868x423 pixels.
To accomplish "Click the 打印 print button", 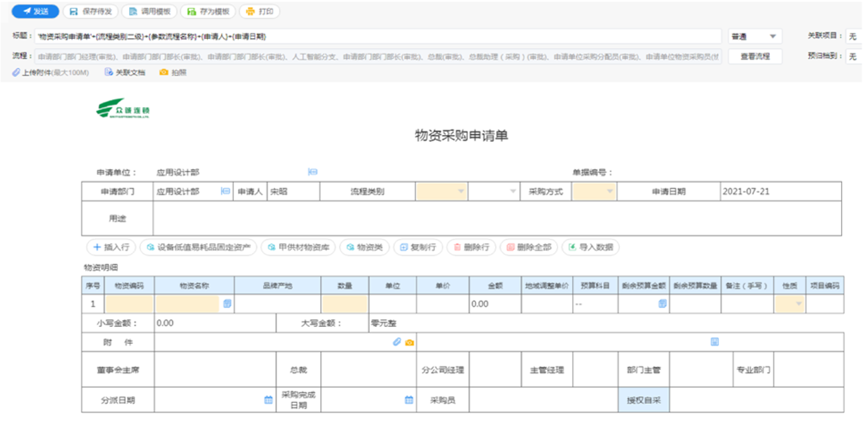I will [x=259, y=11].
